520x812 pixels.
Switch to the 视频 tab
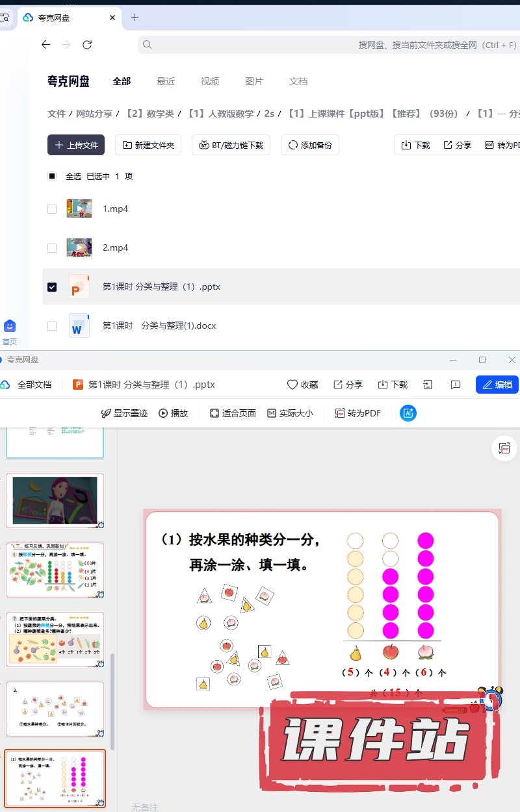coord(210,81)
